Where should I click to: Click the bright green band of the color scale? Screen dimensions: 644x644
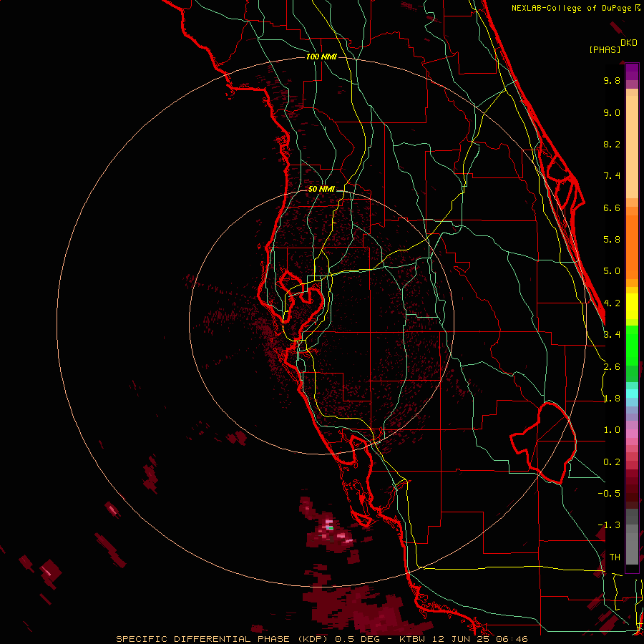coord(632,346)
